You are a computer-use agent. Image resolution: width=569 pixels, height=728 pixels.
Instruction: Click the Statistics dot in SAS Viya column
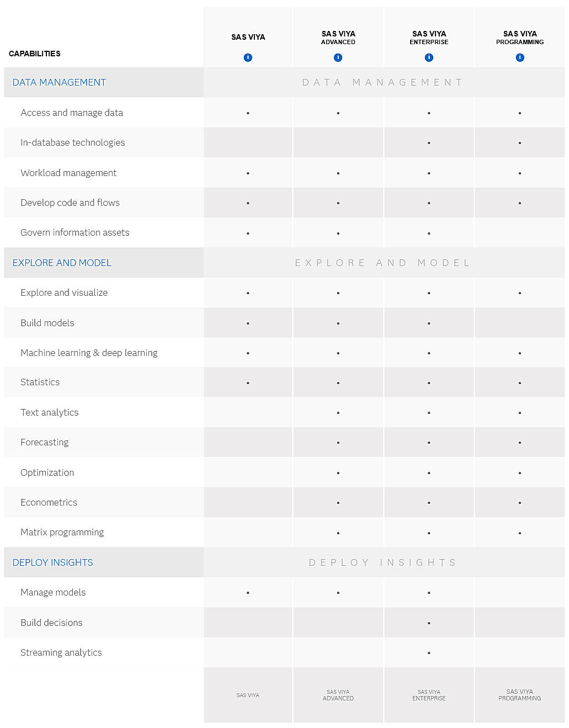(248, 382)
